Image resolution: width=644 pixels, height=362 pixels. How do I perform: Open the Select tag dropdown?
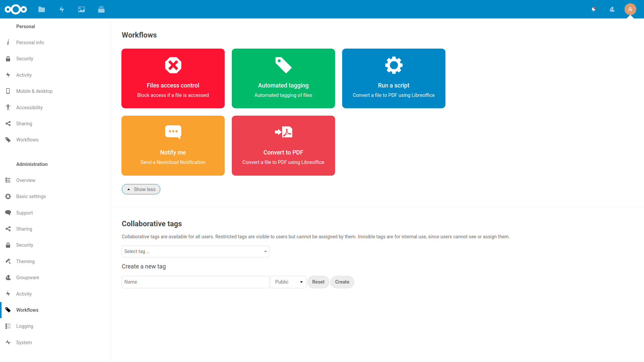pyautogui.click(x=195, y=251)
